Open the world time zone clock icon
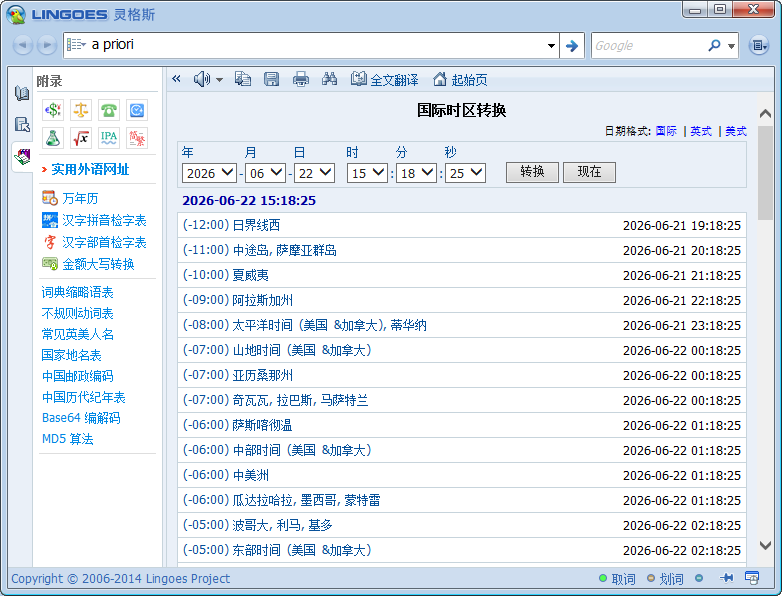Screen dimensions: 782x596 pos(137,110)
